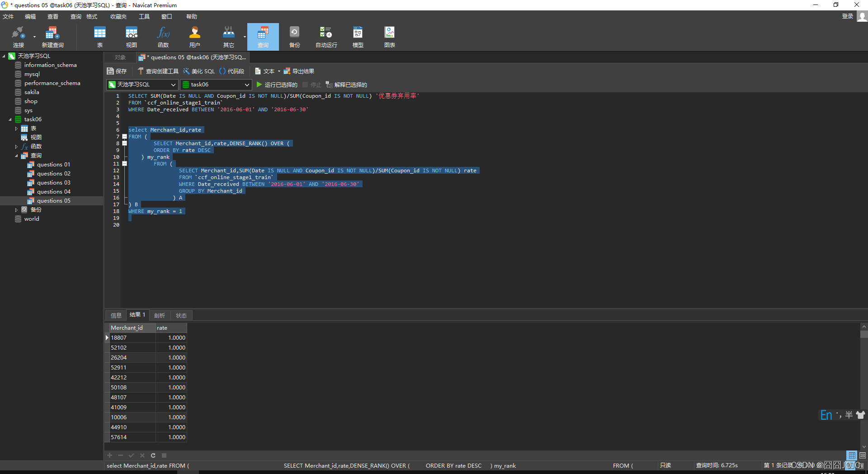Click the 美化 SQL beautify button

[199, 71]
